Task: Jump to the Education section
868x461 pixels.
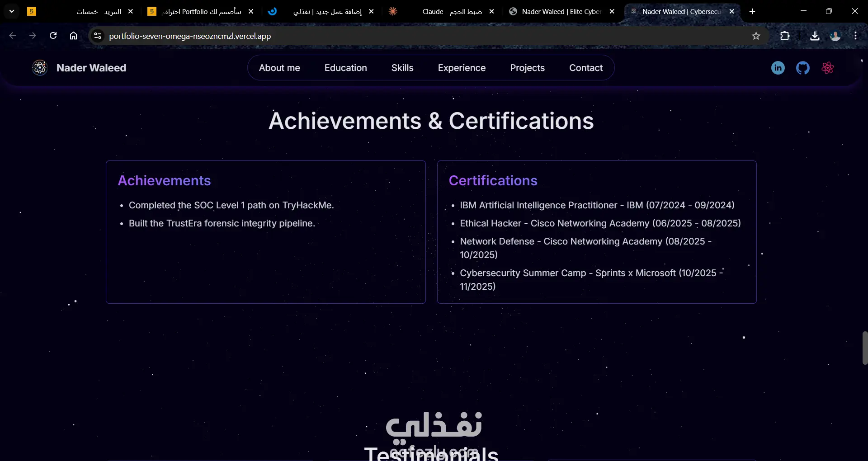Action: (x=346, y=68)
